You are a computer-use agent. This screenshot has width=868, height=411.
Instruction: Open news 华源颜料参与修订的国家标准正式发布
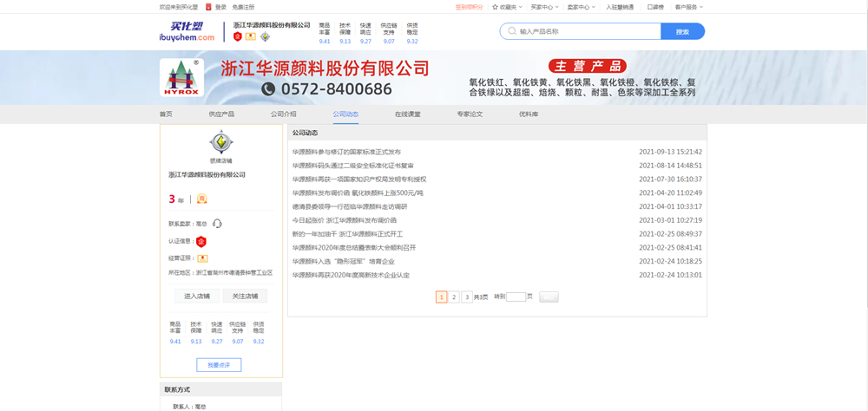pos(346,152)
